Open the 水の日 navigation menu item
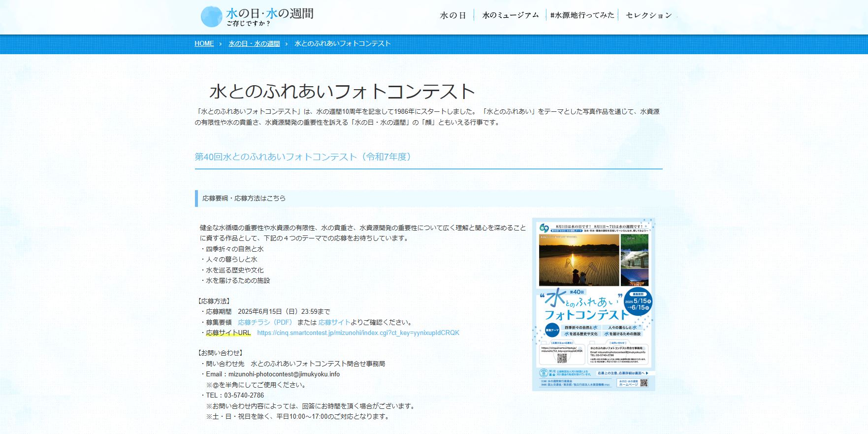Image resolution: width=868 pixels, height=434 pixels. pos(452,15)
